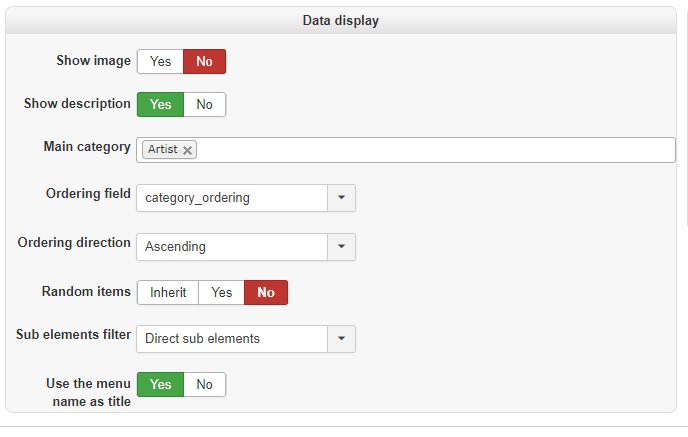Click the Main category field label

[x=87, y=147]
